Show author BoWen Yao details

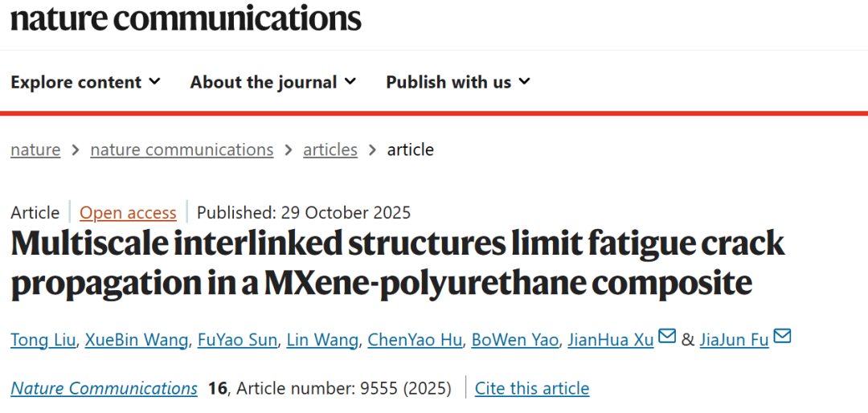click(514, 340)
